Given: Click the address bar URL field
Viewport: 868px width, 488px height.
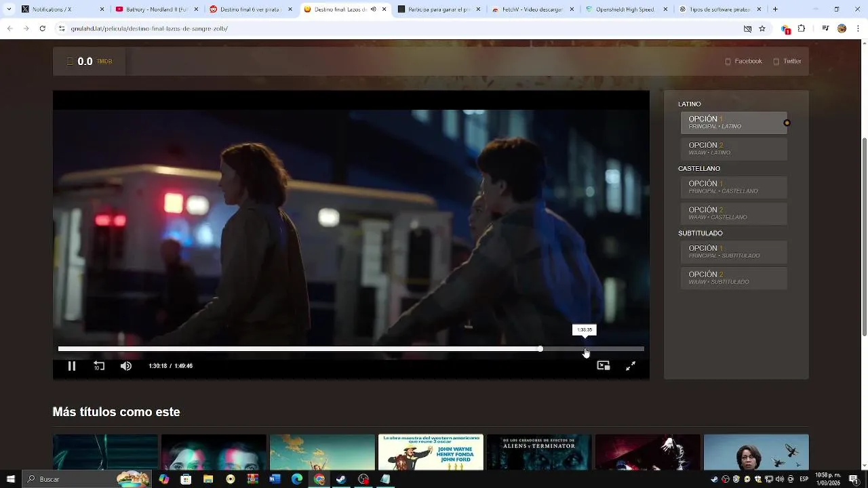Looking at the screenshot, I should point(400,28).
